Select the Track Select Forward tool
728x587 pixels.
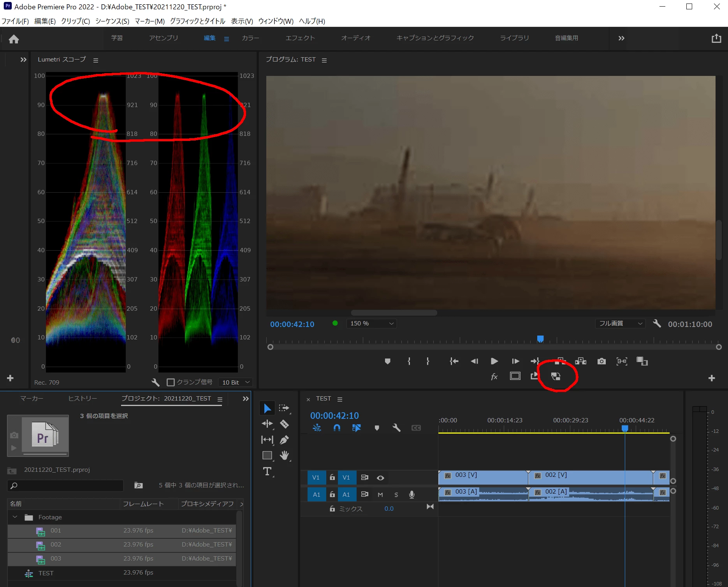pos(284,408)
